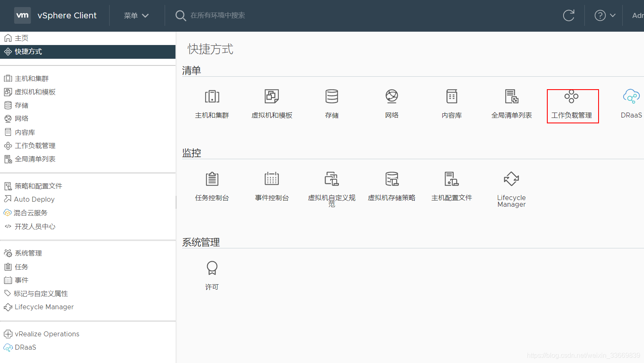Open Task Console (任务控制台) shortcut icon
Image resolution: width=644 pixels, height=363 pixels.
[x=212, y=179]
